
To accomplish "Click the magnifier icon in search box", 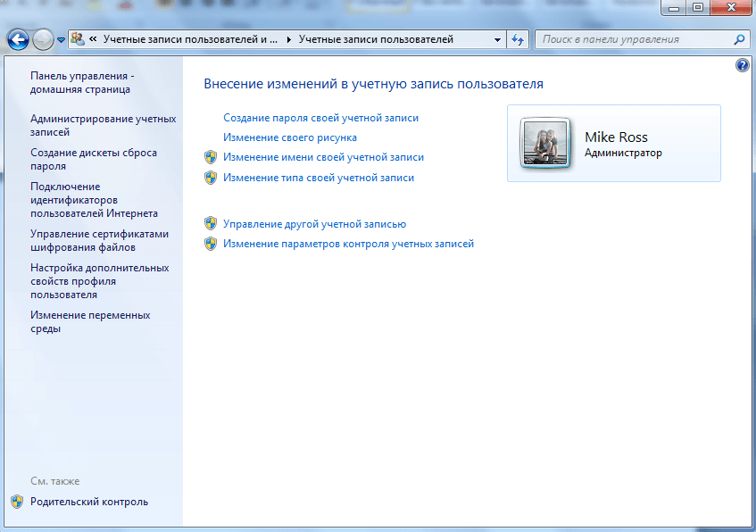I will coord(738,39).
